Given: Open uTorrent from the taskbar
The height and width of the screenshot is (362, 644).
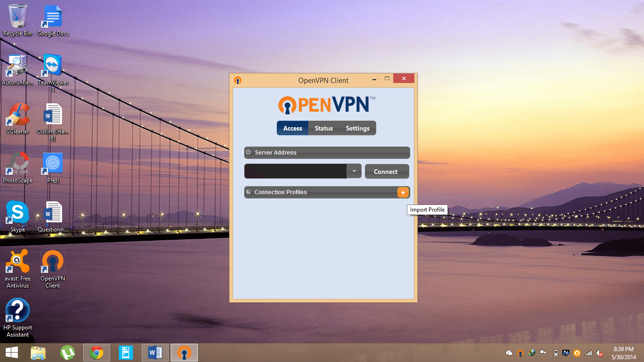Looking at the screenshot, I should (67, 353).
